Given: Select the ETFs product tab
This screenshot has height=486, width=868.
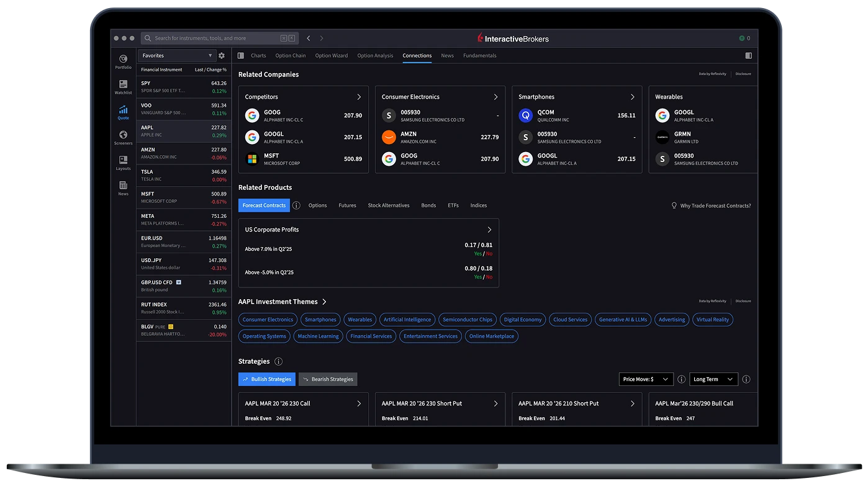Looking at the screenshot, I should tap(453, 205).
